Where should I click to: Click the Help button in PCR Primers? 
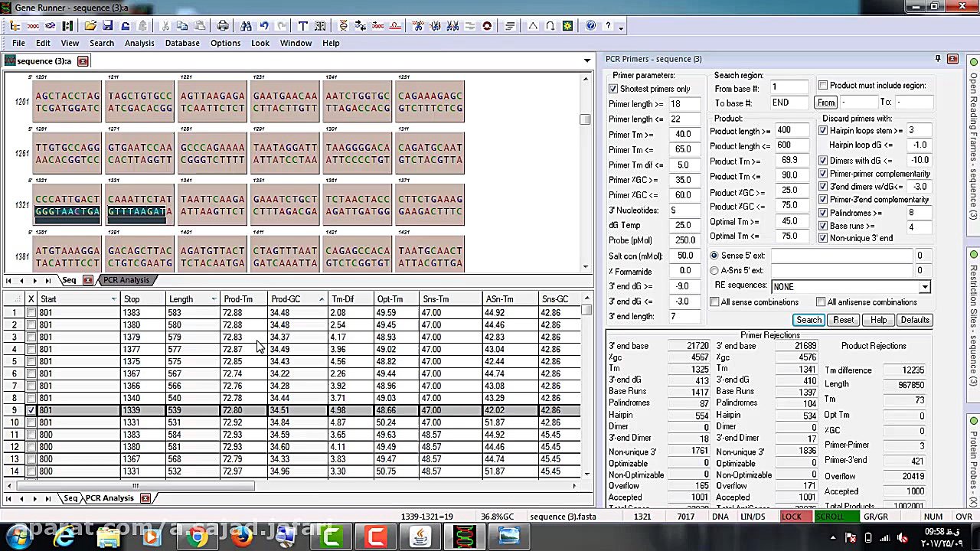coord(878,320)
